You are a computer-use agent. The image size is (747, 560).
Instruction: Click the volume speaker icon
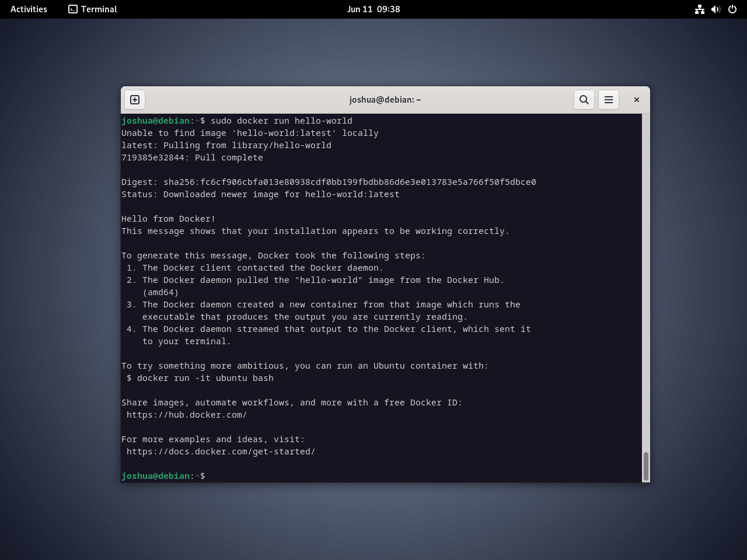716,9
